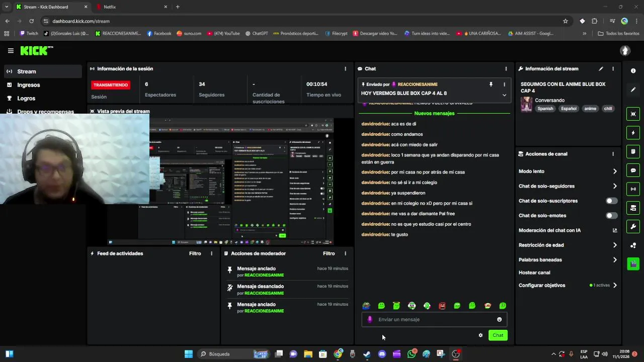Send message with the green Chat button

[x=498, y=335]
